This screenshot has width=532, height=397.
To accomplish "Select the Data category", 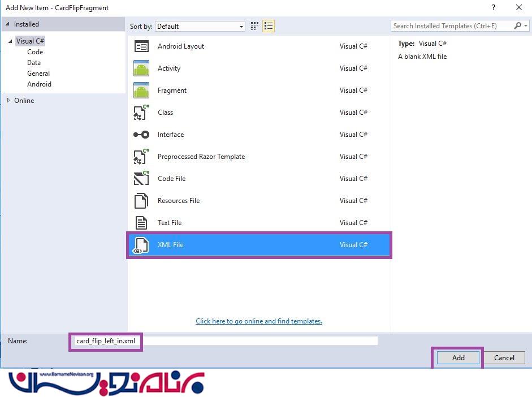I will tap(33, 63).
